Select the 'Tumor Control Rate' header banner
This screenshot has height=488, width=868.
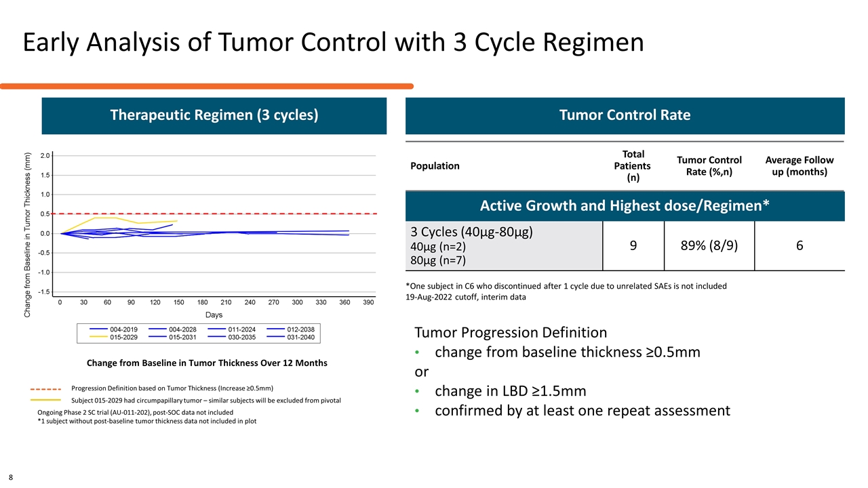[625, 115]
